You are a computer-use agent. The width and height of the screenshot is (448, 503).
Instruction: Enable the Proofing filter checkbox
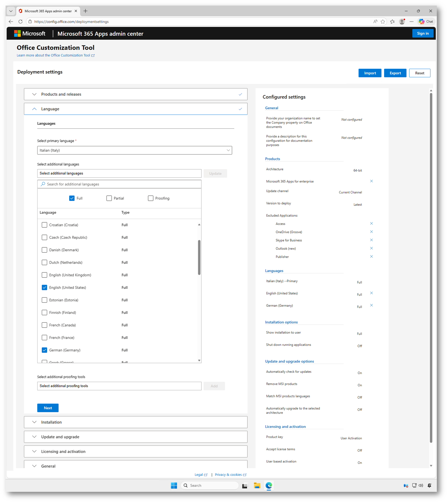click(x=151, y=198)
